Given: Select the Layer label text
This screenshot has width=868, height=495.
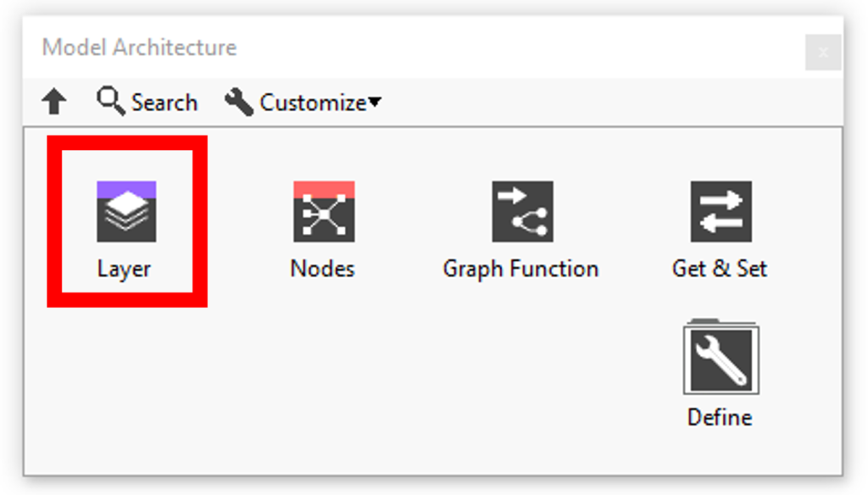Looking at the screenshot, I should pos(124,270).
